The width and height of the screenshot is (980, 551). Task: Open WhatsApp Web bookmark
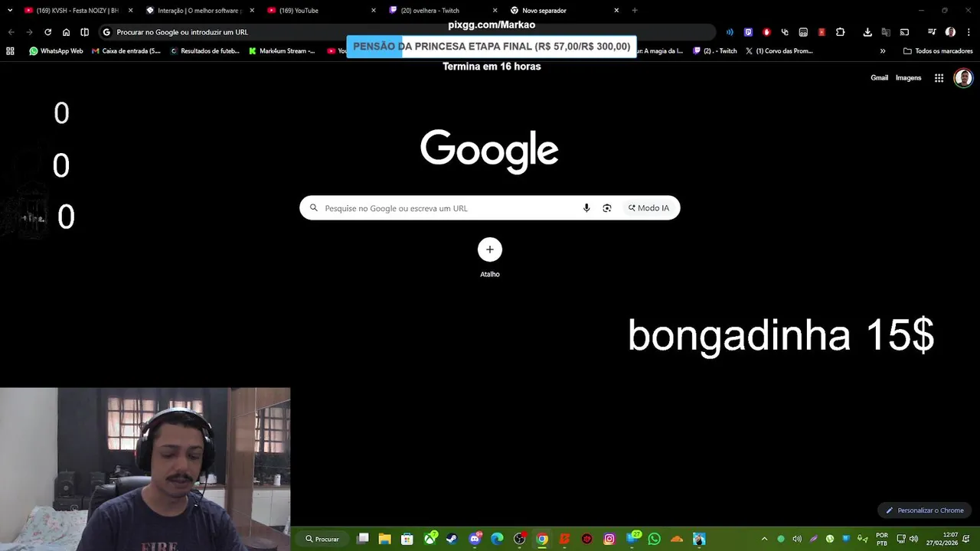pos(56,51)
